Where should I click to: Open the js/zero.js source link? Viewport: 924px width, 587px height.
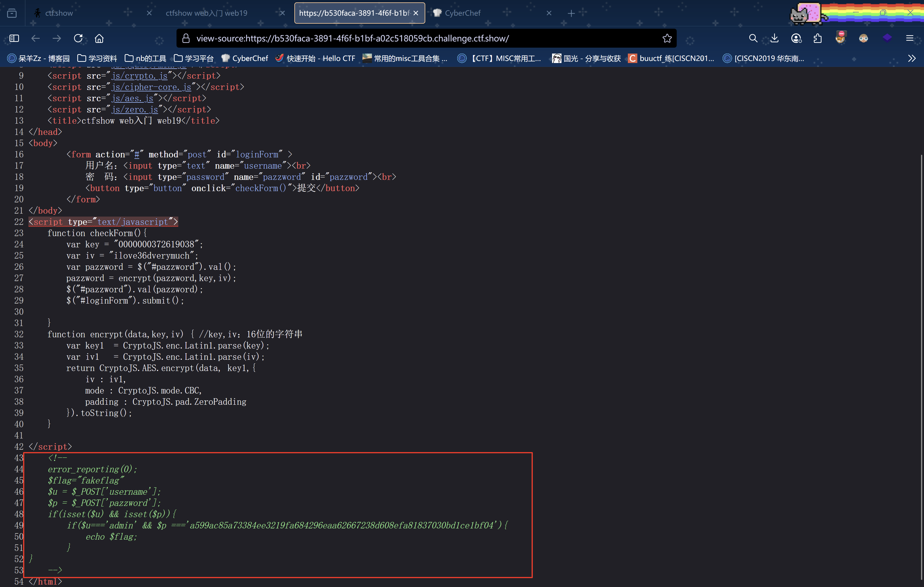tap(134, 110)
